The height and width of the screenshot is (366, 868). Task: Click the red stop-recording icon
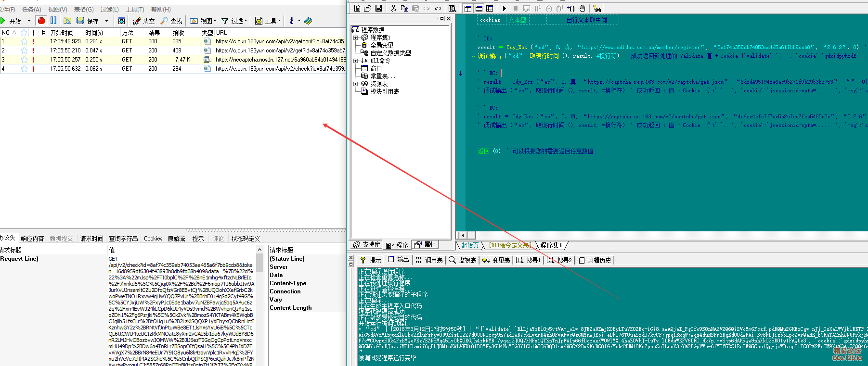[x=41, y=21]
